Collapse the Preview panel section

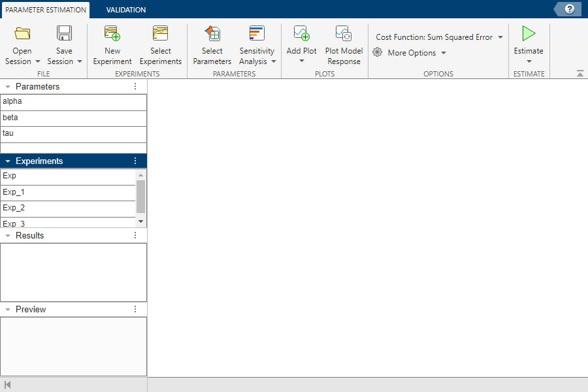click(8, 310)
